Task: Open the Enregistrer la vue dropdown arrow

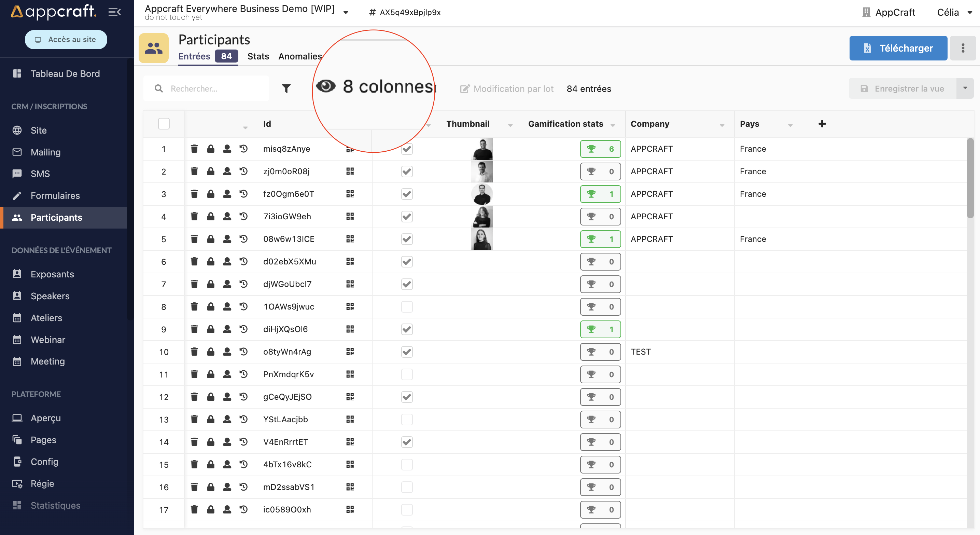Action: point(965,88)
